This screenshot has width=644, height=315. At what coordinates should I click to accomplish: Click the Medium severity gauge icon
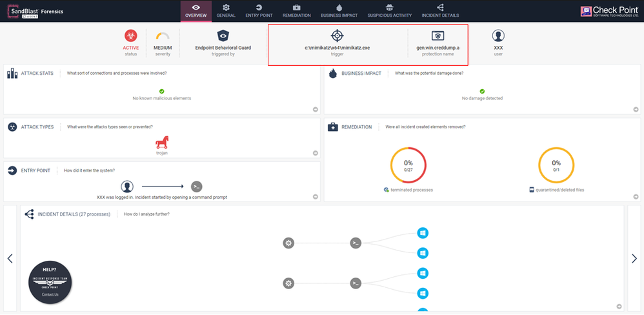pos(163,37)
